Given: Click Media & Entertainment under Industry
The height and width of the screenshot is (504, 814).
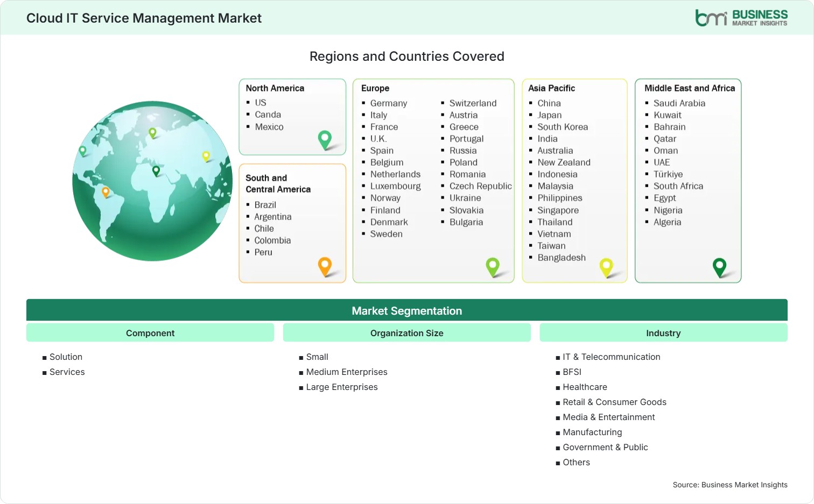Looking at the screenshot, I should (608, 417).
